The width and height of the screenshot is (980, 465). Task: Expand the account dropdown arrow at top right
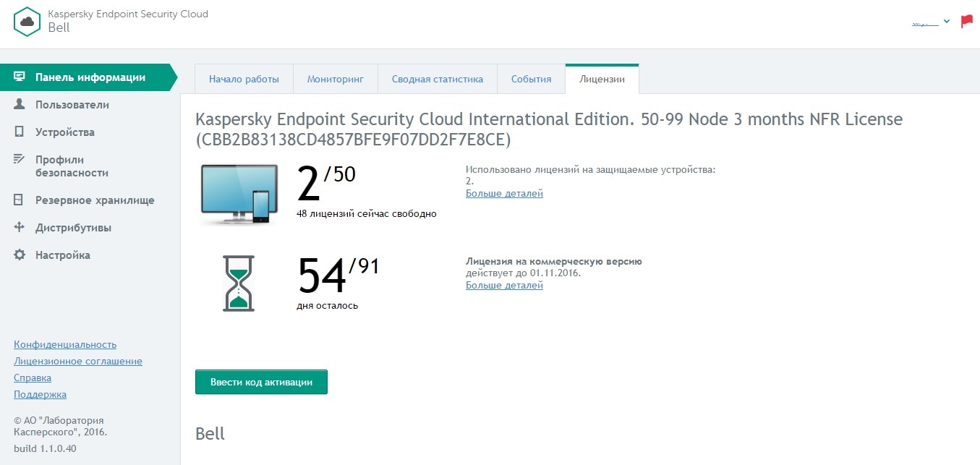[947, 22]
